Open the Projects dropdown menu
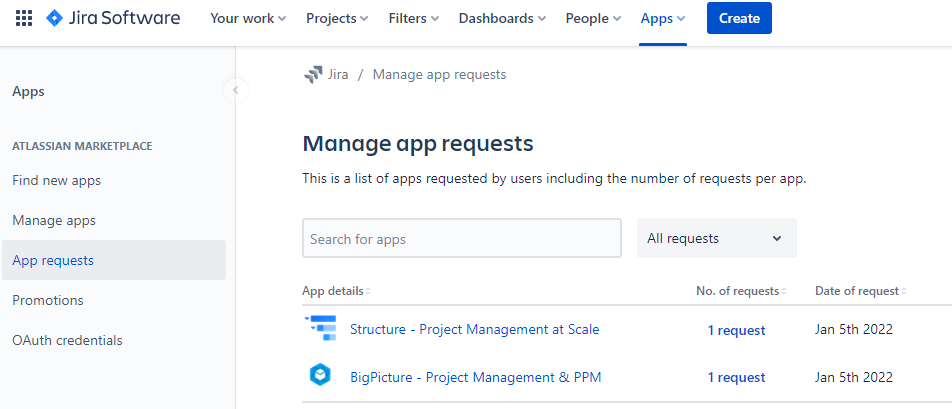Screen dimensions: 952x409 click(337, 18)
